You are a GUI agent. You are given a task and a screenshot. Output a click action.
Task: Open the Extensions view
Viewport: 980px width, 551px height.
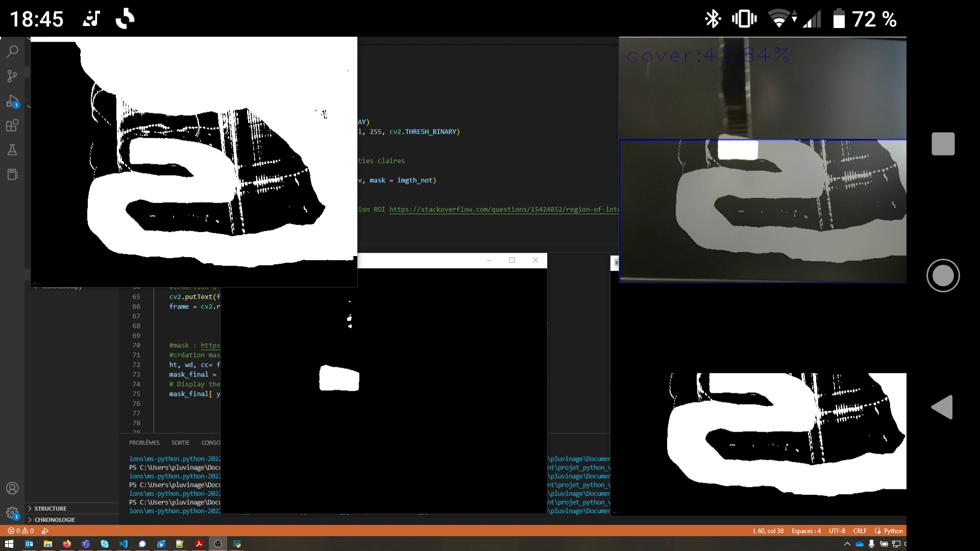(x=12, y=126)
